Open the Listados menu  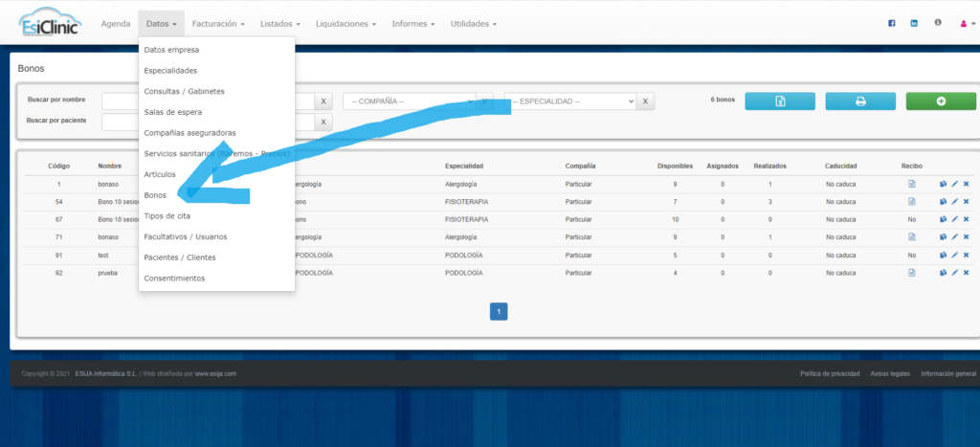click(280, 24)
